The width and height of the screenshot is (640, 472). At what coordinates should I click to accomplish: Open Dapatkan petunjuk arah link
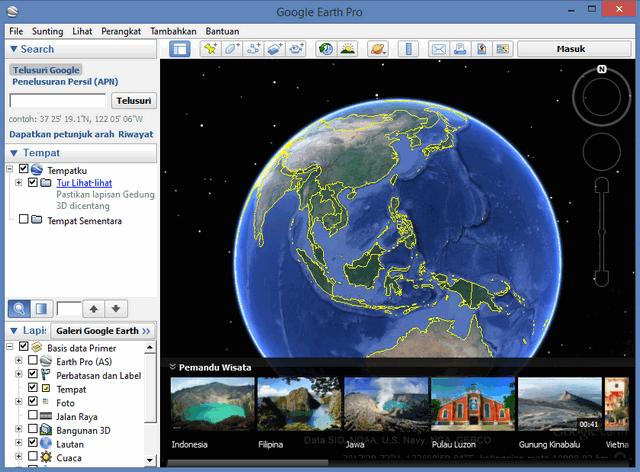tap(62, 134)
